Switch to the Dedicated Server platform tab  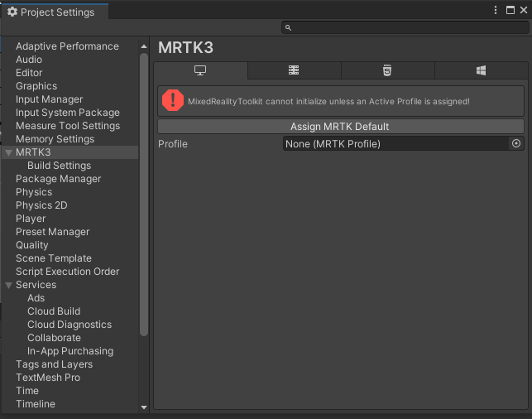[x=294, y=70]
